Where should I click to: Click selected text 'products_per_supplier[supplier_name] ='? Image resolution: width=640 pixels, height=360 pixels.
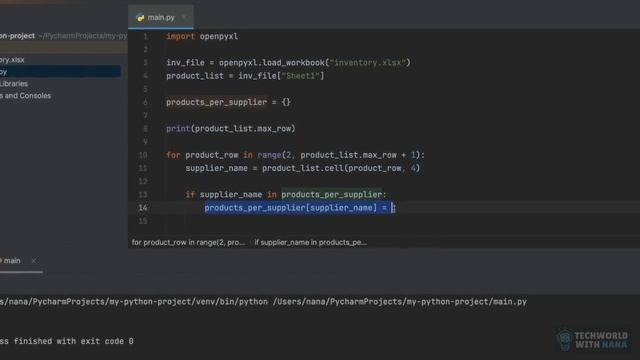click(x=296, y=208)
